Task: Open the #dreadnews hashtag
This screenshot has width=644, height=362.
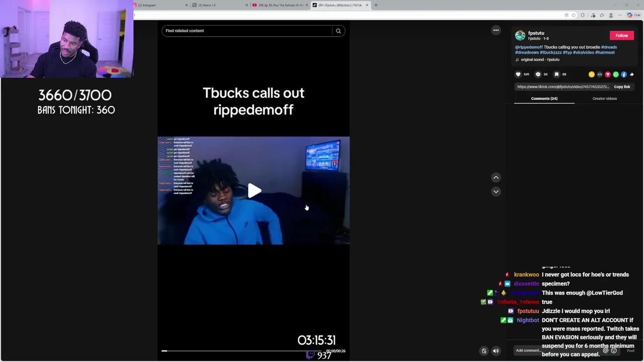Action: pos(527,52)
